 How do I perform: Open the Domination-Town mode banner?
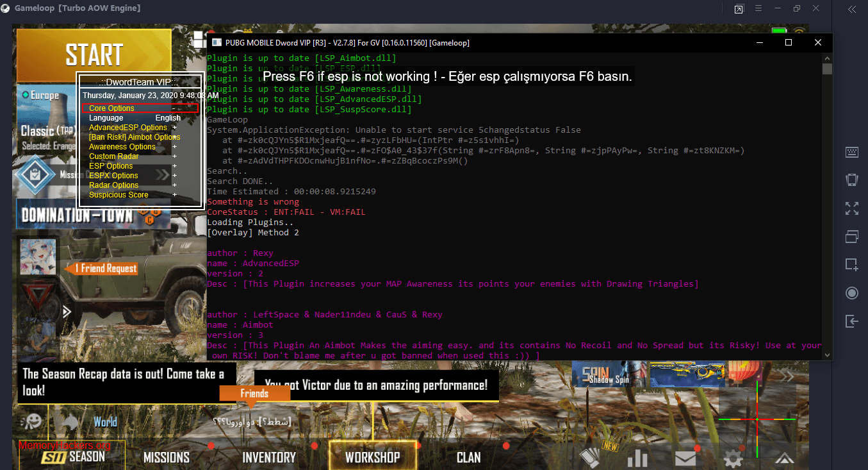point(94,214)
